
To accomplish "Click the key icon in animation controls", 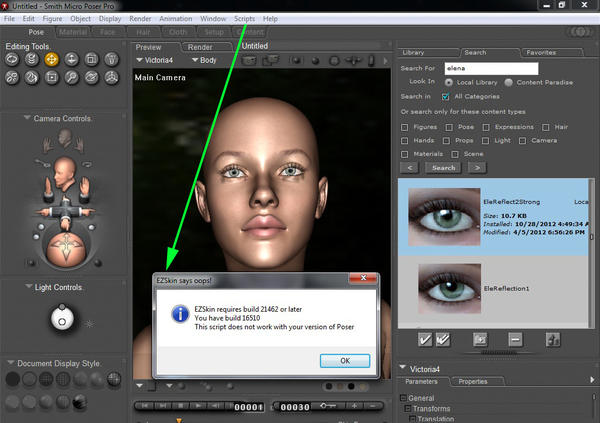I will (328, 406).
